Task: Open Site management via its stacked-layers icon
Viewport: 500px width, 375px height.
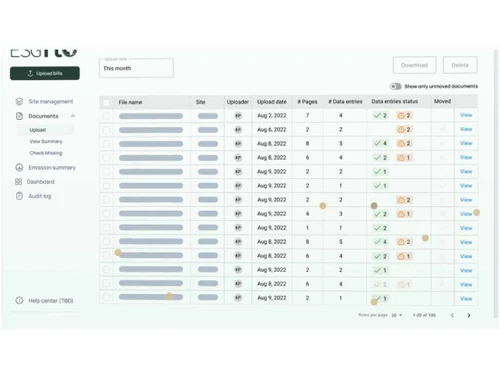Action: click(x=19, y=101)
